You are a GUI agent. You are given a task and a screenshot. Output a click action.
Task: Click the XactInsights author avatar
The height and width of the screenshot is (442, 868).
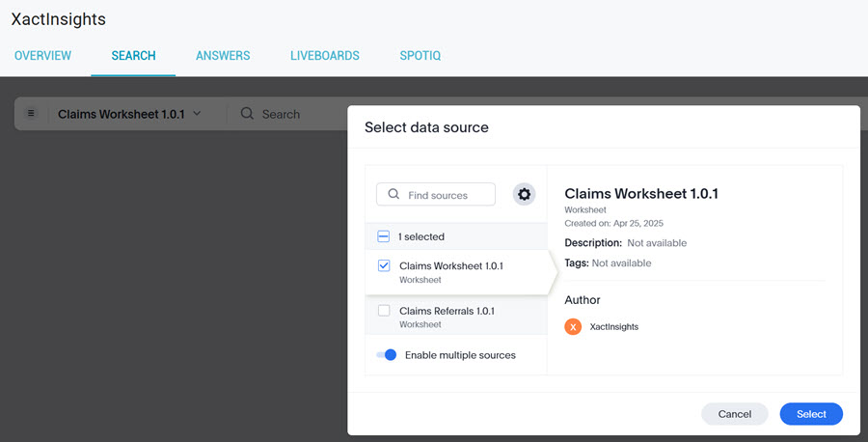point(573,327)
